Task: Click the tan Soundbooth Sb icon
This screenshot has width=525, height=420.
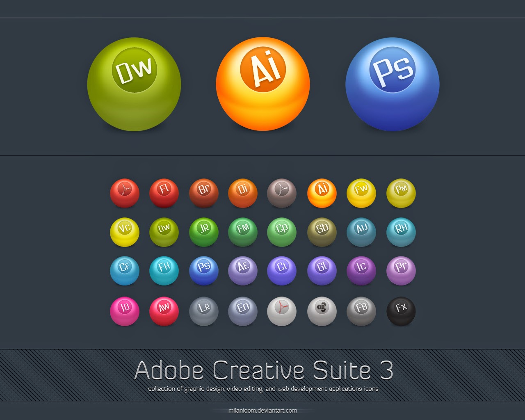Action: (x=322, y=232)
